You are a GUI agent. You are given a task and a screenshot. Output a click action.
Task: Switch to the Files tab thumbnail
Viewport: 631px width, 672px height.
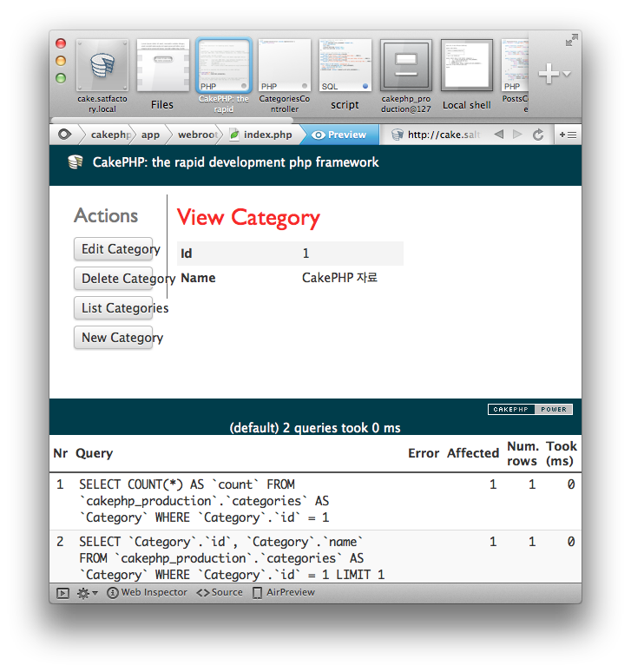[163, 76]
